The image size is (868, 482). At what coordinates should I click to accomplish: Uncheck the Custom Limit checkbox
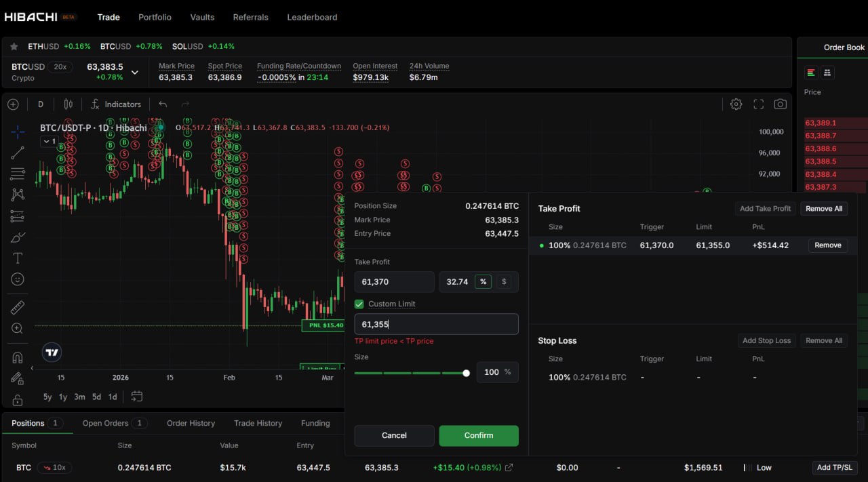click(359, 304)
